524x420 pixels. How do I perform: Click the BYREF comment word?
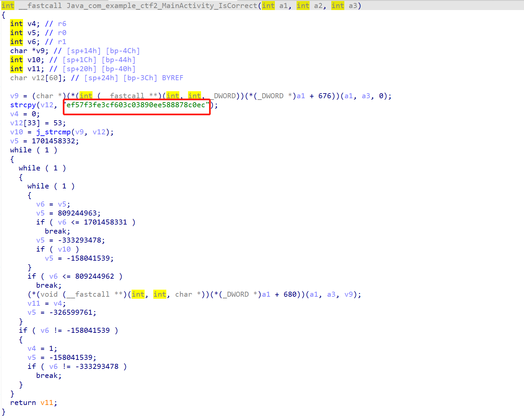(172, 78)
